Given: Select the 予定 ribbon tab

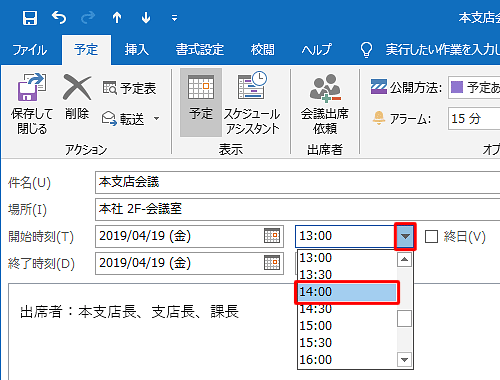Looking at the screenshot, I should [x=86, y=50].
